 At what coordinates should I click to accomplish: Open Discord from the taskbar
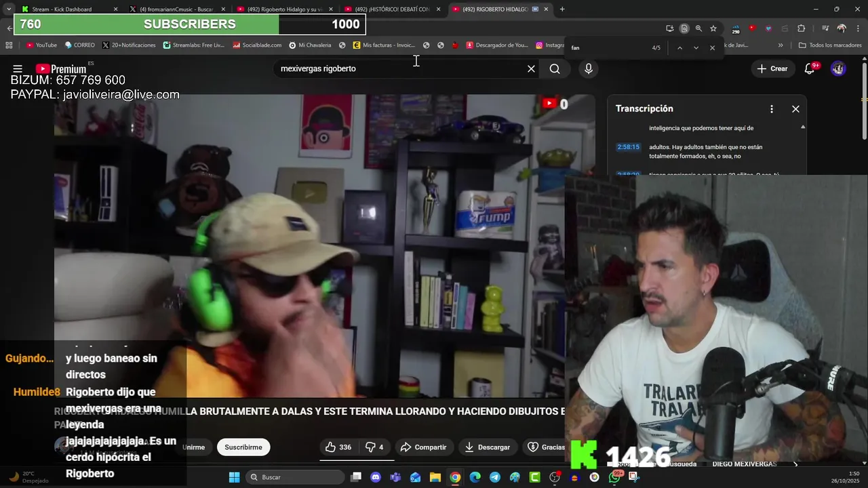pos(376,477)
